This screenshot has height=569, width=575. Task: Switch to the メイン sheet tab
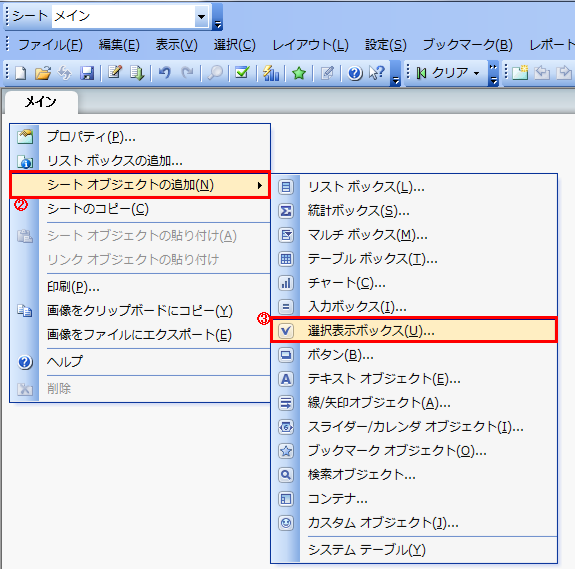coord(40,102)
